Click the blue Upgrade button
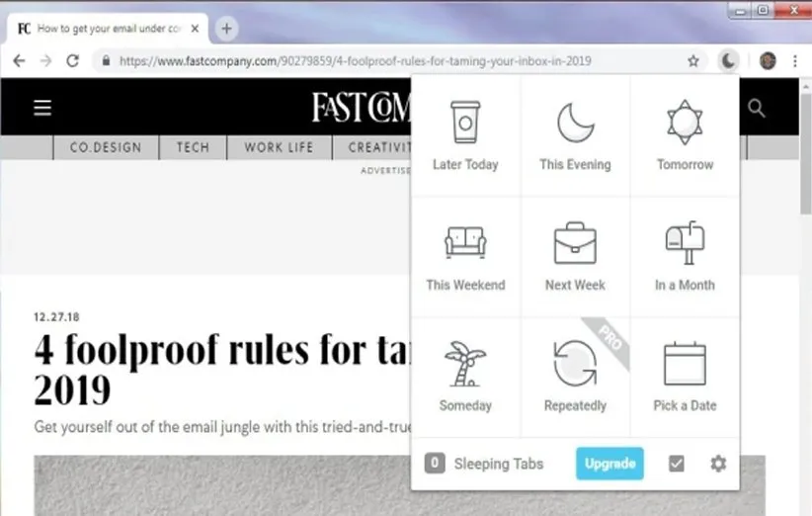The image size is (812, 516). pos(609,464)
